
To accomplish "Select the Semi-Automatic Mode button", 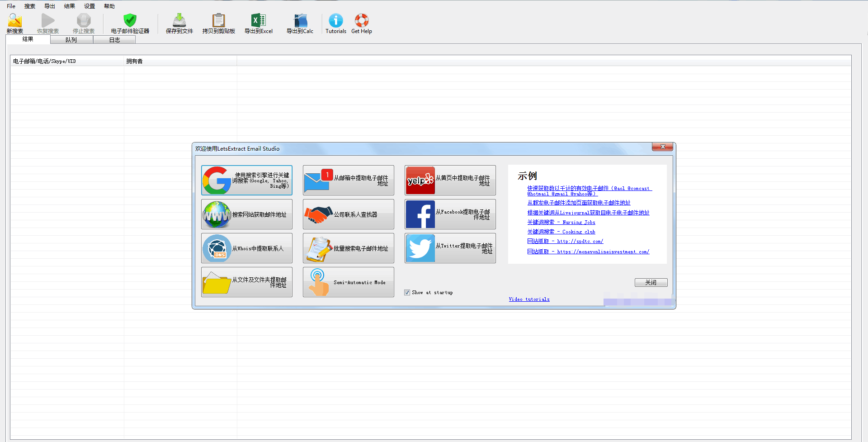I will click(348, 282).
